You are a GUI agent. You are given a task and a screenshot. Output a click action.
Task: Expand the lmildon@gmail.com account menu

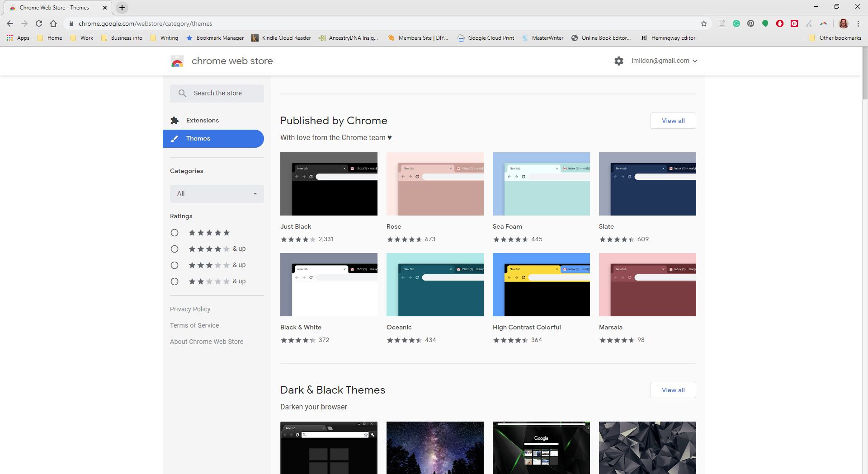pos(664,61)
